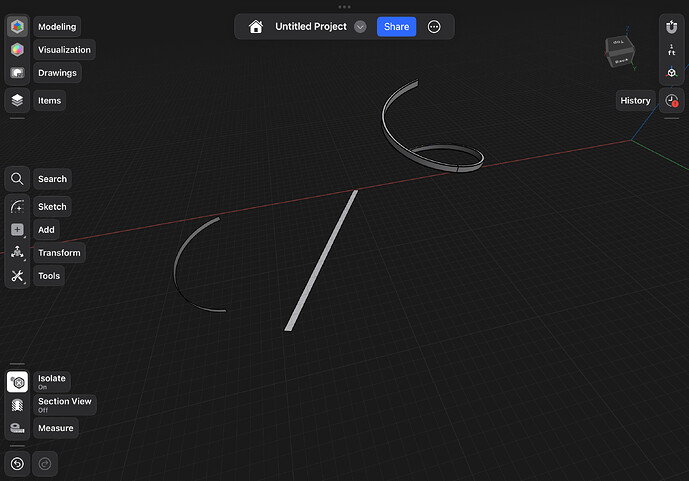Open the Items layers icon
The width and height of the screenshot is (689, 481).
17,100
